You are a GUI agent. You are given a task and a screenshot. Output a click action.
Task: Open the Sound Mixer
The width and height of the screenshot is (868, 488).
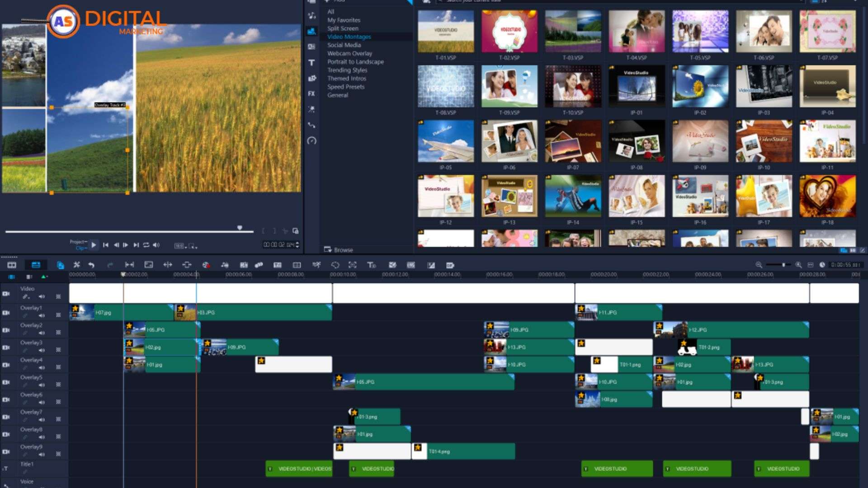[225, 265]
